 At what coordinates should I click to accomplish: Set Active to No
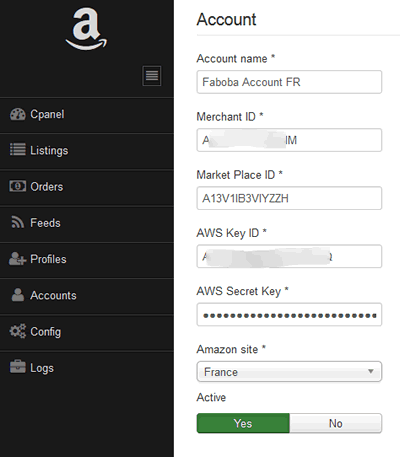[x=336, y=423]
